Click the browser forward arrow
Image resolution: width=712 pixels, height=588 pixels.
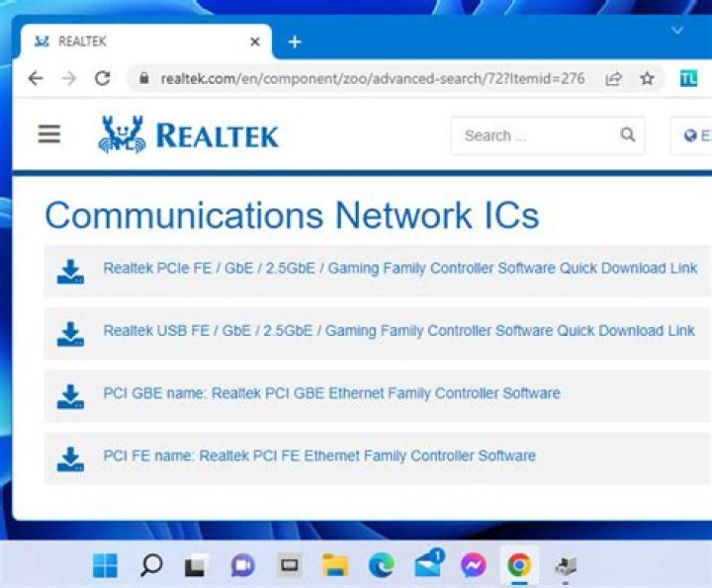tap(69, 78)
